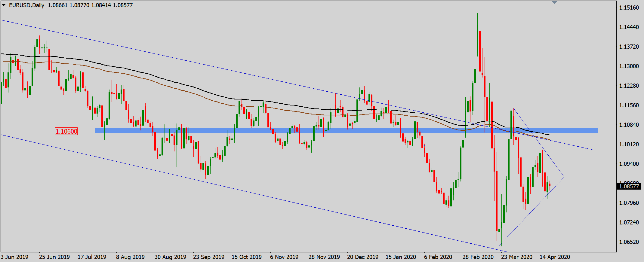Click the 1.06520 price scale label
This screenshot has height=262, width=644.
pyautogui.click(x=629, y=242)
